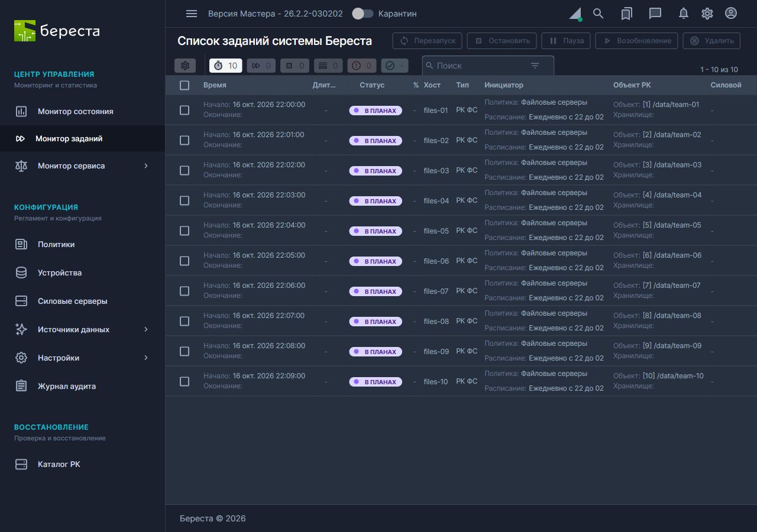Filter by stopped tasks square counter

(295, 66)
